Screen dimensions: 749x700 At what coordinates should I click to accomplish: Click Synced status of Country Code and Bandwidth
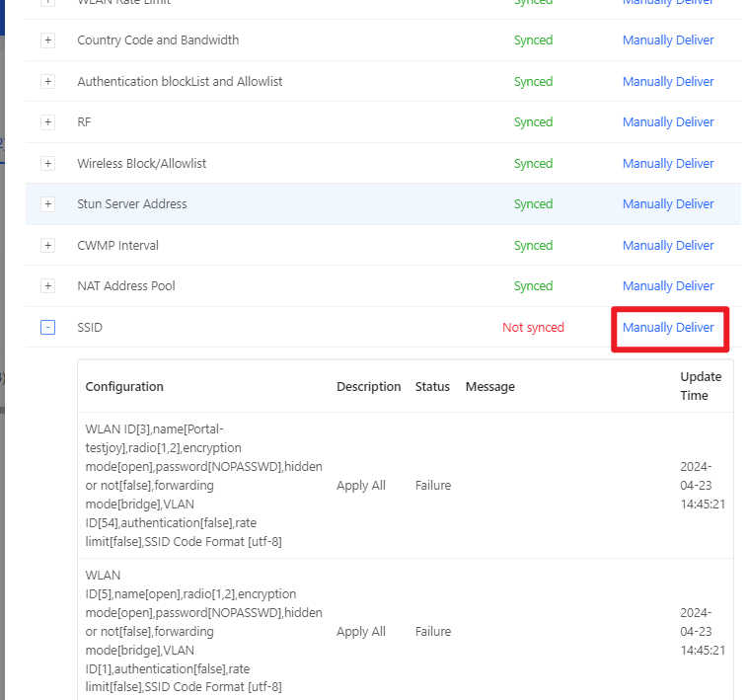533,40
